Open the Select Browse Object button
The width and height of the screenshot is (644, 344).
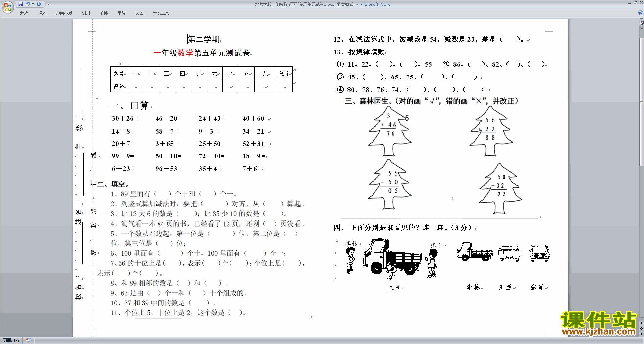[x=641, y=328]
